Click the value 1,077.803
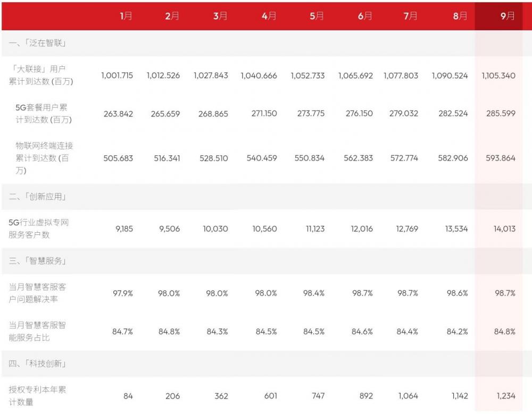 point(401,75)
